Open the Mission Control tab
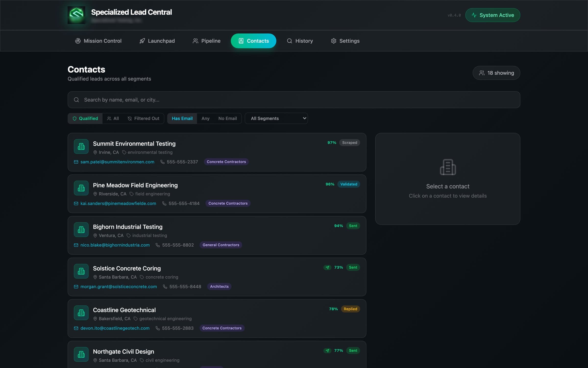The height and width of the screenshot is (368, 588). (x=98, y=41)
